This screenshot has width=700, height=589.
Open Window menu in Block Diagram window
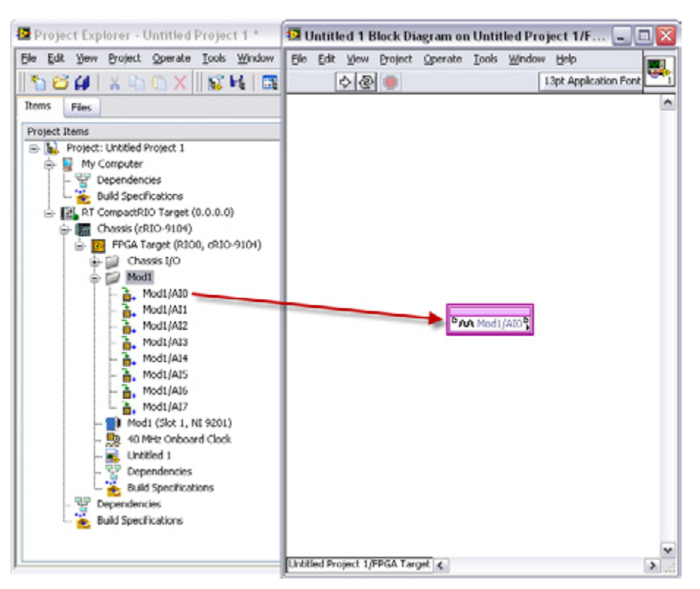pos(526,59)
